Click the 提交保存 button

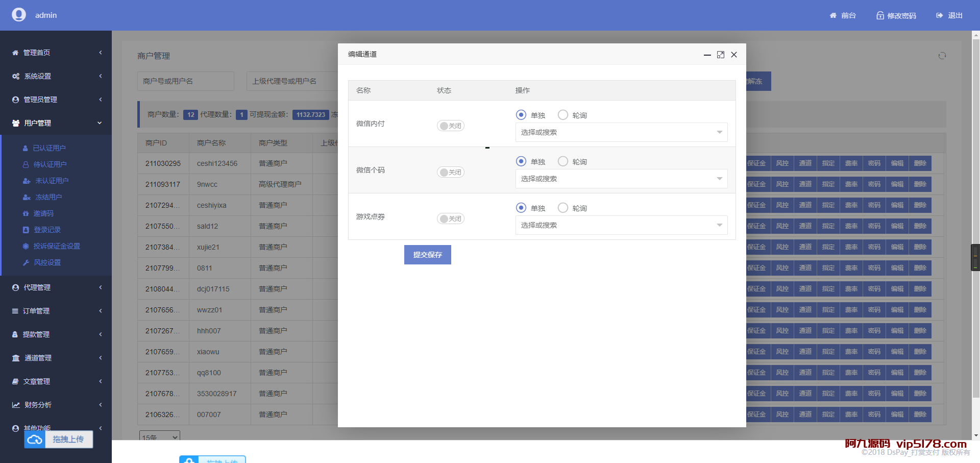point(427,255)
